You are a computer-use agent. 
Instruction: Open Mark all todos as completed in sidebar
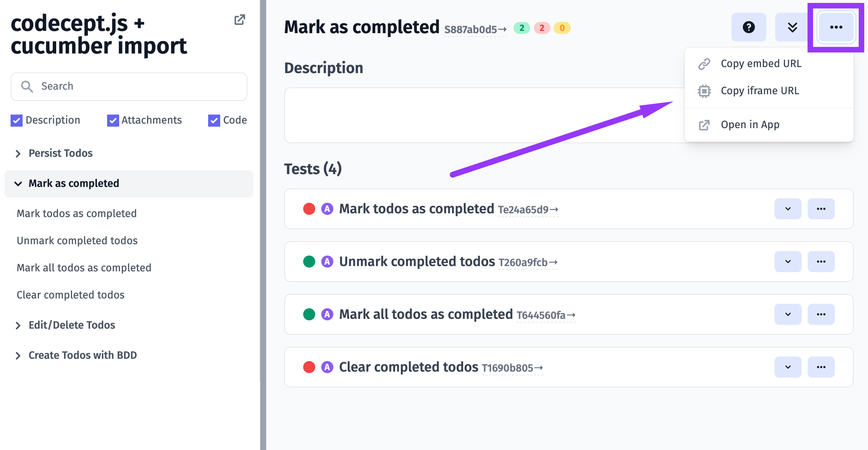[84, 268]
